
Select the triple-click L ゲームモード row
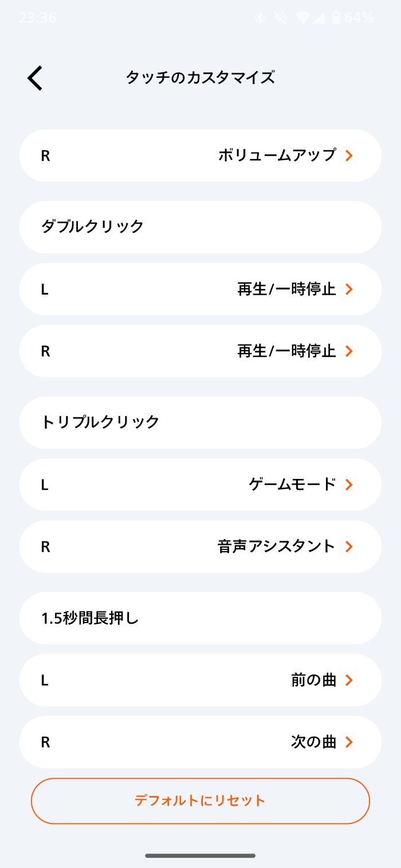(200, 485)
